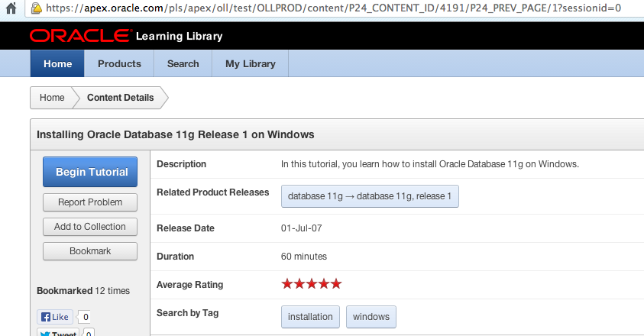Click the Oracle logo
Image resolution: width=644 pixels, height=336 pixels.
coord(81,36)
